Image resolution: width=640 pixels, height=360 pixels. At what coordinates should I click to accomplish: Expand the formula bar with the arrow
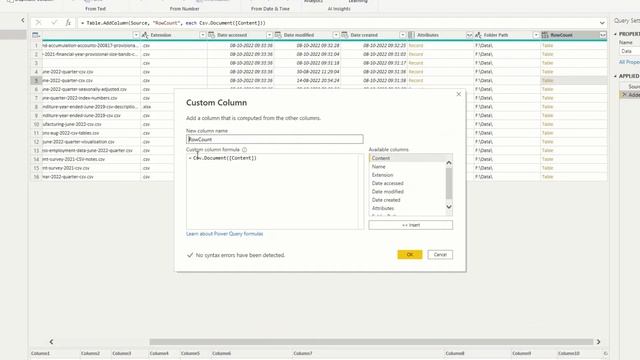[x=602, y=23]
